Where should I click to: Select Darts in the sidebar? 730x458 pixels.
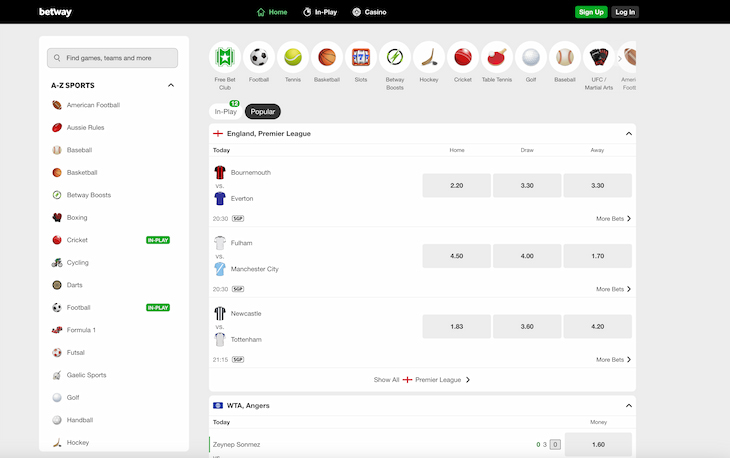coord(74,285)
